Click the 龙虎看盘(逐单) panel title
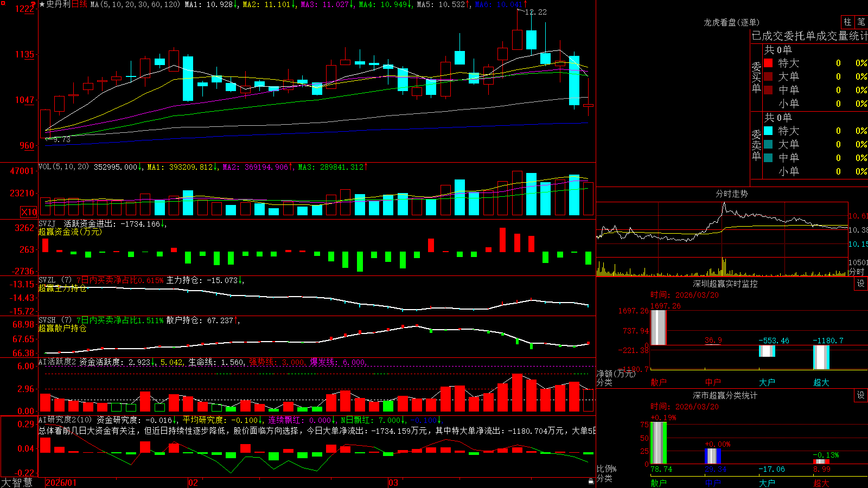The width and height of the screenshot is (868, 488). [x=731, y=22]
